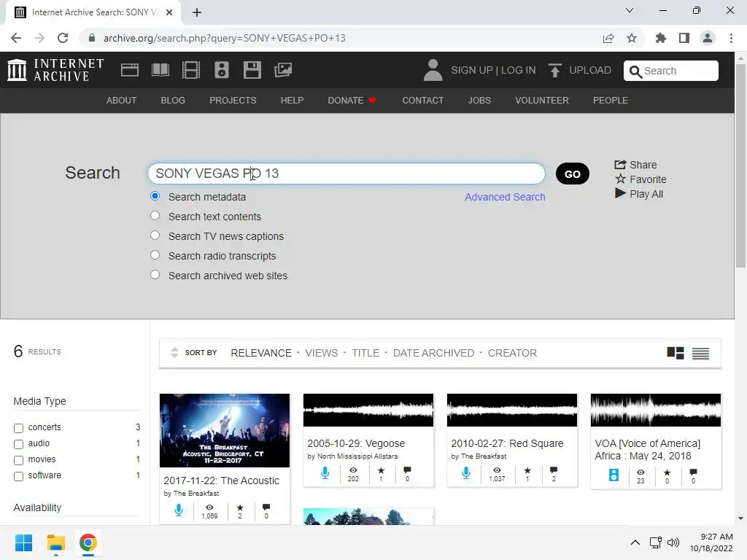Sort results by VIEWS
Screen dimensions: 747x560
(322, 353)
